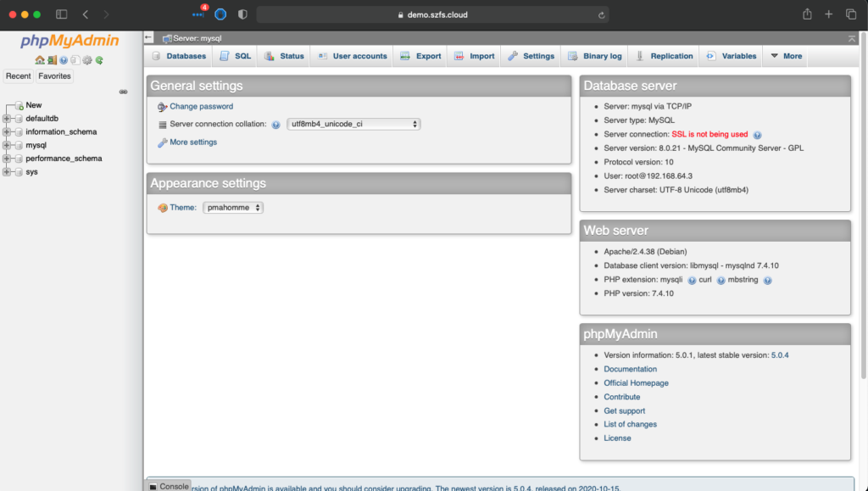Click the License link

617,438
